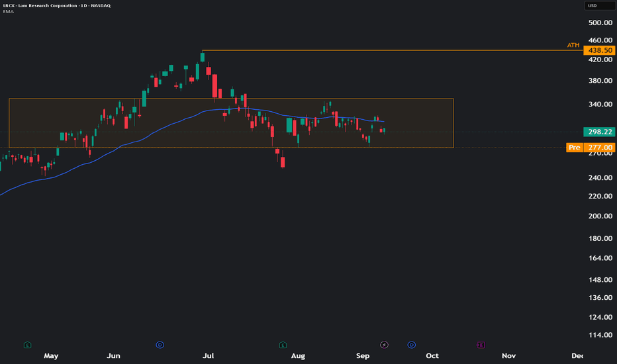The width and height of the screenshot is (617, 364).
Task: Click the current price 298.22 label
Action: (599, 132)
